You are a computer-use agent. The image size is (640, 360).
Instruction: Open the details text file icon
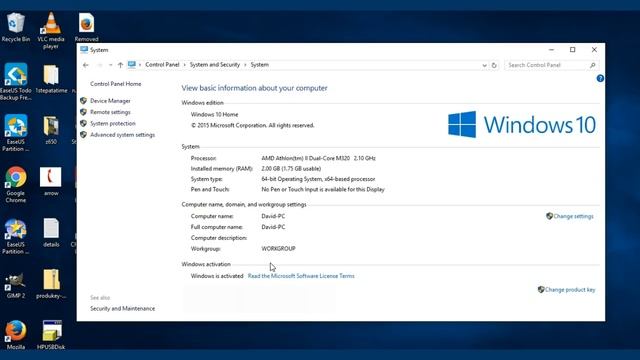(51, 233)
